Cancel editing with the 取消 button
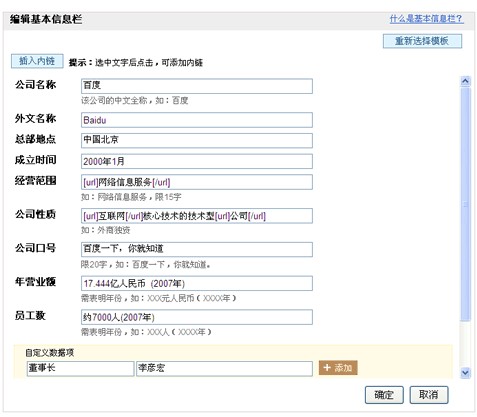Viewport: 477px width, 417px height. pos(429,395)
